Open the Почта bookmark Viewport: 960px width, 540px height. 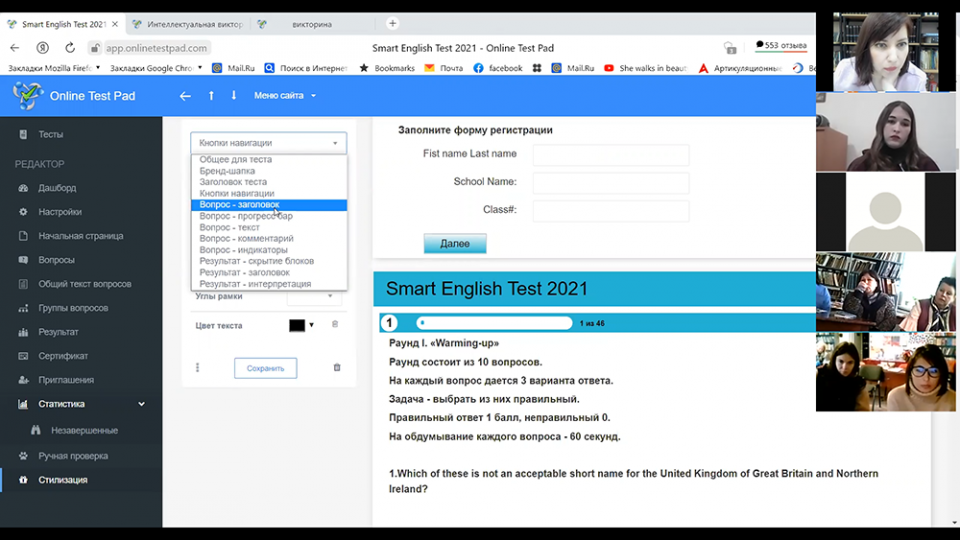444,68
